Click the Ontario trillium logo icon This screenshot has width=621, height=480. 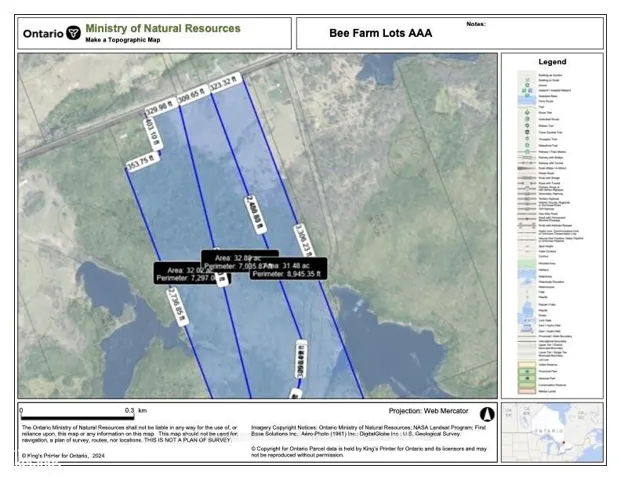coord(73,33)
